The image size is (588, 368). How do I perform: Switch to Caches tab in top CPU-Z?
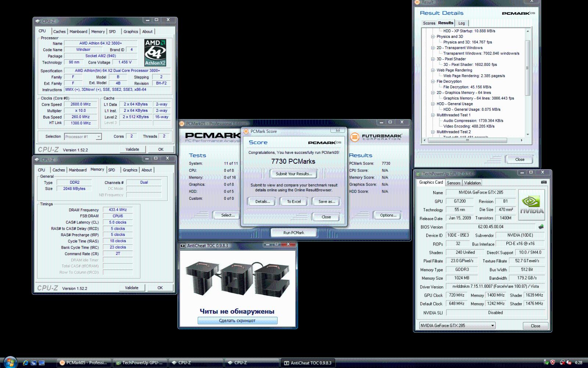coord(59,32)
